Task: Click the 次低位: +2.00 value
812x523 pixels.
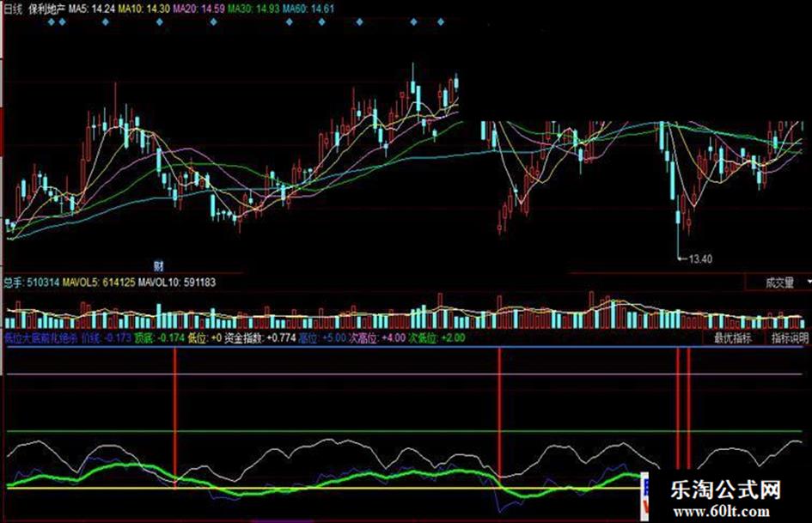Action: pyautogui.click(x=437, y=338)
